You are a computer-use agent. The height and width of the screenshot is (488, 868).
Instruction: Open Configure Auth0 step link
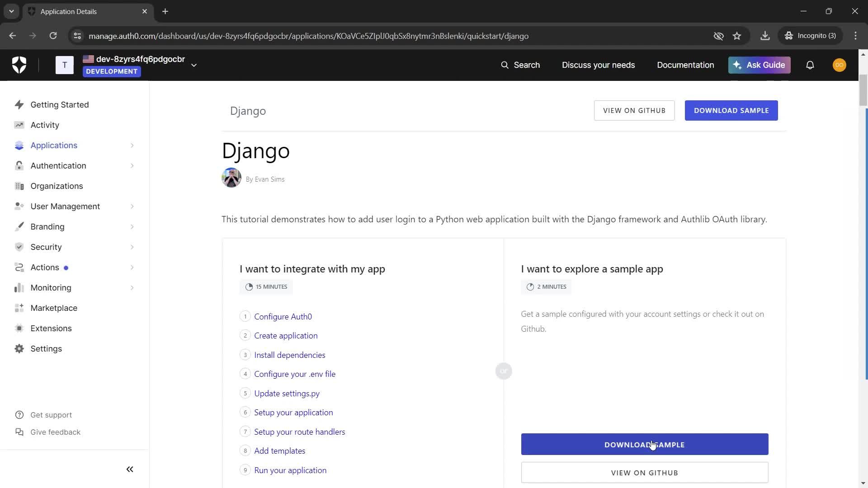click(283, 317)
